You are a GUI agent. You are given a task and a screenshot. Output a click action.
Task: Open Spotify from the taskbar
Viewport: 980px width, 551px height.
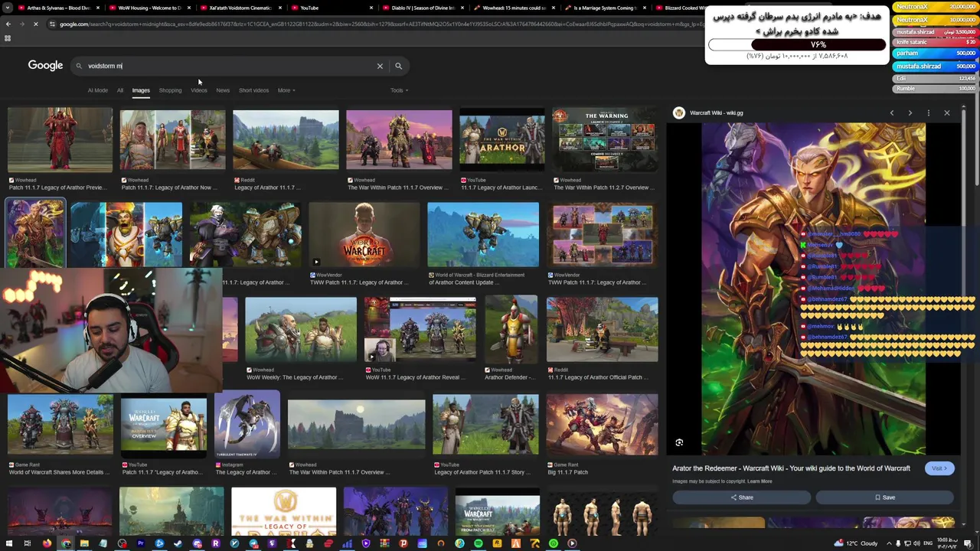[479, 543]
